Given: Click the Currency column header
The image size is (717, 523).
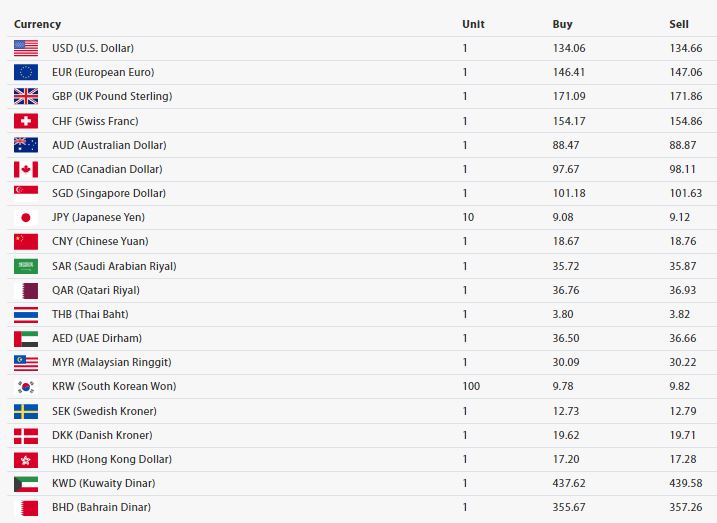Looking at the screenshot, I should [x=37, y=24].
